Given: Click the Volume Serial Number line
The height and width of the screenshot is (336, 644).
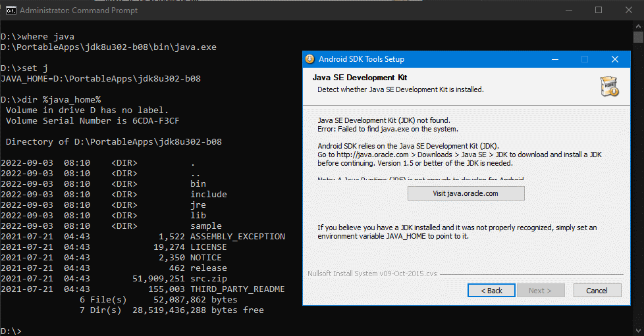Looking at the screenshot, I should pos(92,120).
